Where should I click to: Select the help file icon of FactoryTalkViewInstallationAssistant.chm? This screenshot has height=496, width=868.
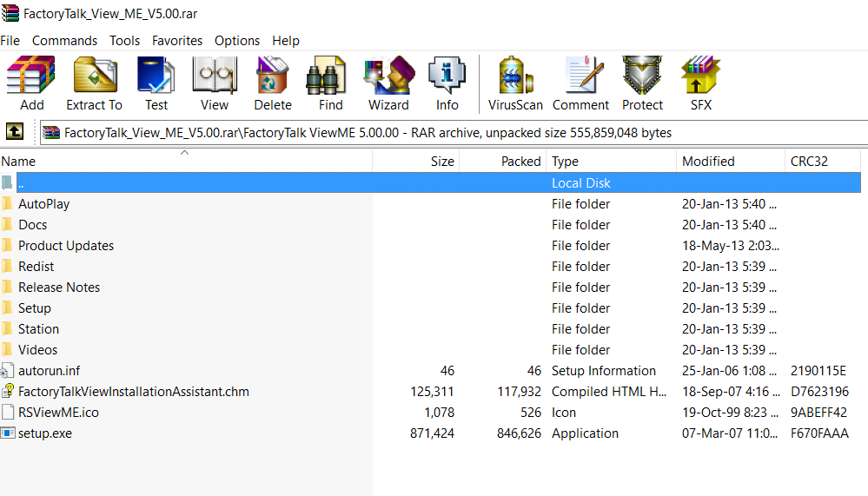coord(8,391)
